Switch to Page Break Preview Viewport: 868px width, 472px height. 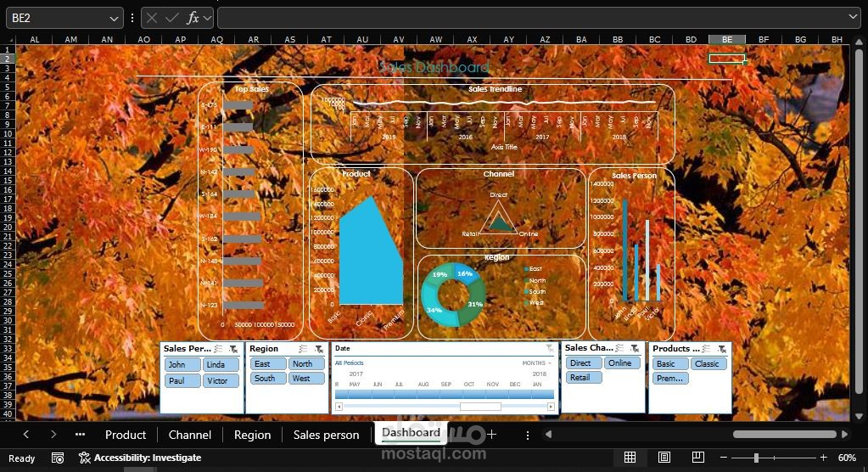click(x=698, y=458)
